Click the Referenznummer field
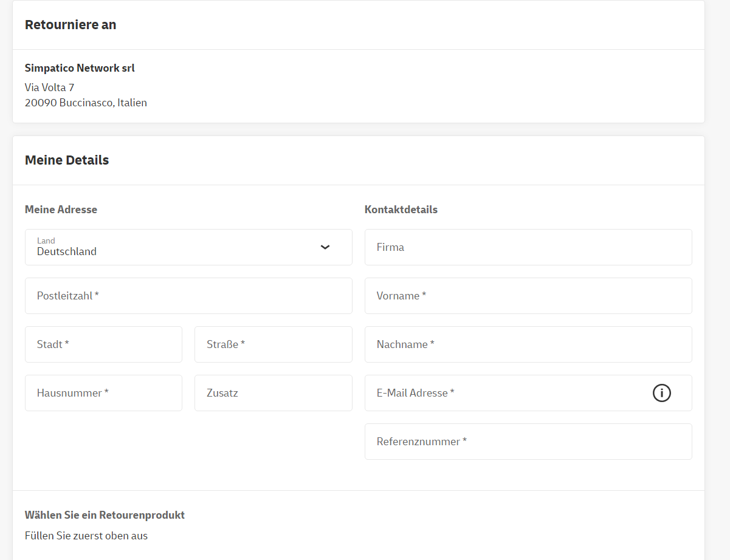This screenshot has height=560, width=730. click(x=528, y=442)
